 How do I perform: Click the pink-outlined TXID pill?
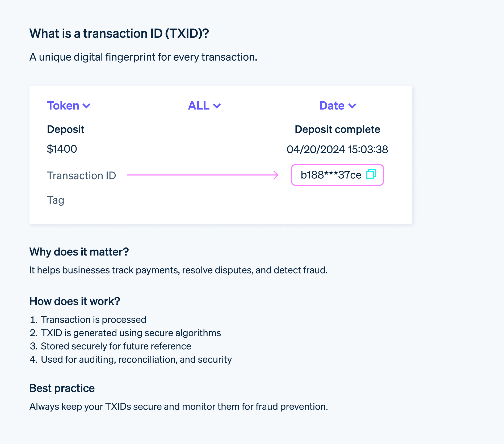337,175
